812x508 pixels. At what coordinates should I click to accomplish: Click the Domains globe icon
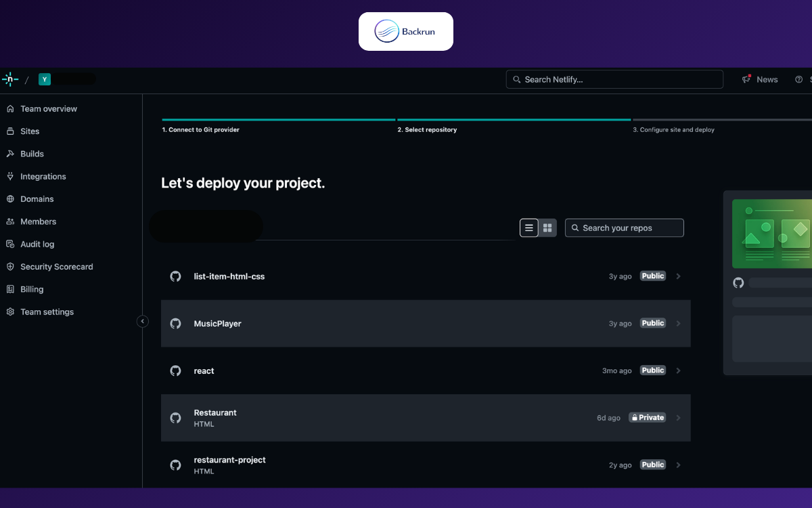10,199
